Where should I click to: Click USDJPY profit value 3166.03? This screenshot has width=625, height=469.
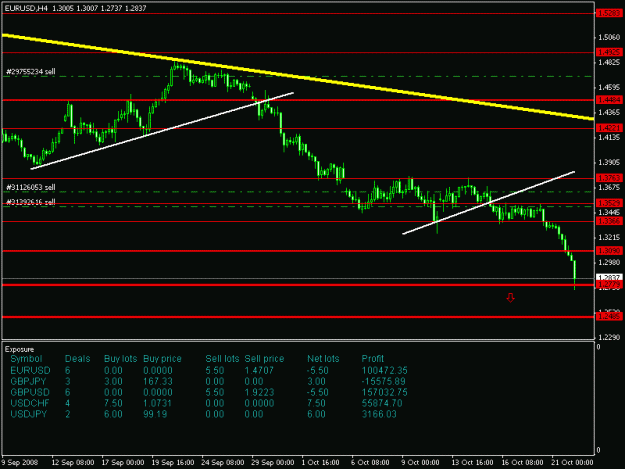379,414
